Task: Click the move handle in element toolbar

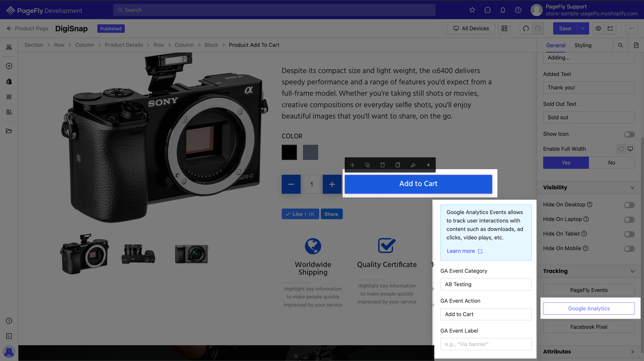Action: (x=352, y=165)
